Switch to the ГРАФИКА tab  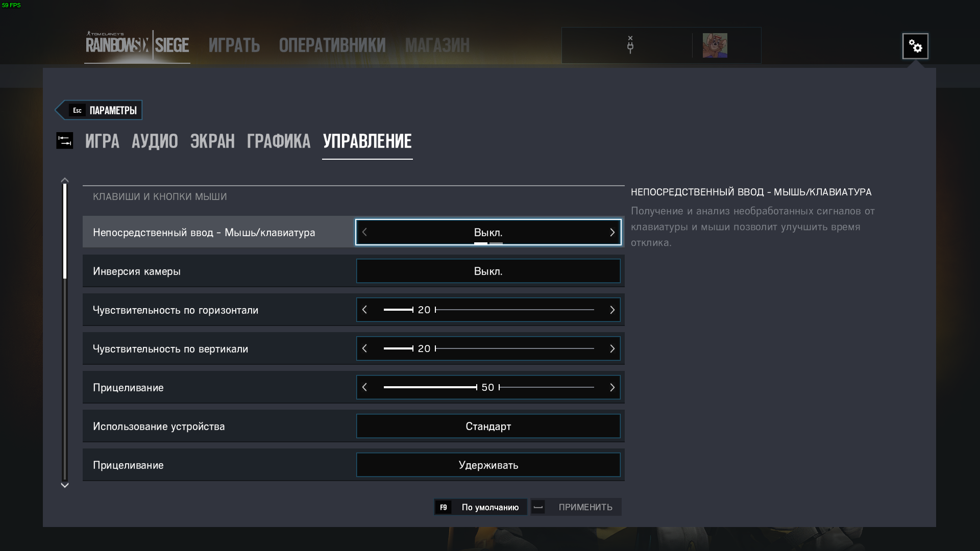pos(279,141)
